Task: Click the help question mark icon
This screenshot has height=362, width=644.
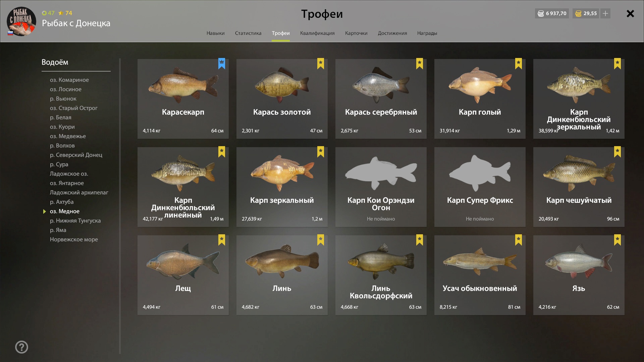Action: coord(21,347)
